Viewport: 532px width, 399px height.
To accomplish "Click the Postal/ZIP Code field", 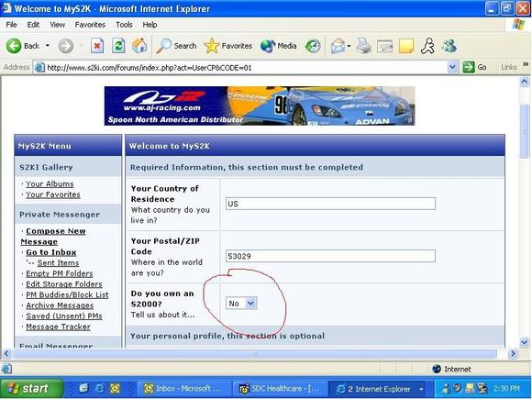I will coord(330,256).
